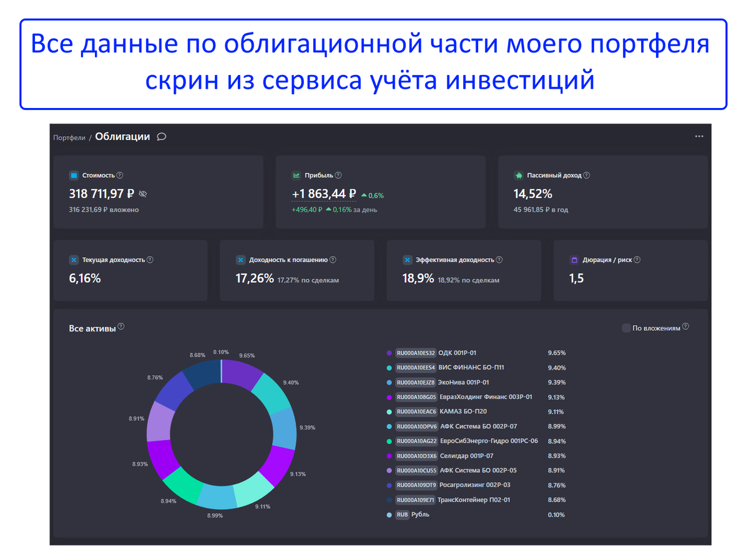Click the 6,16% current yield value

[85, 278]
